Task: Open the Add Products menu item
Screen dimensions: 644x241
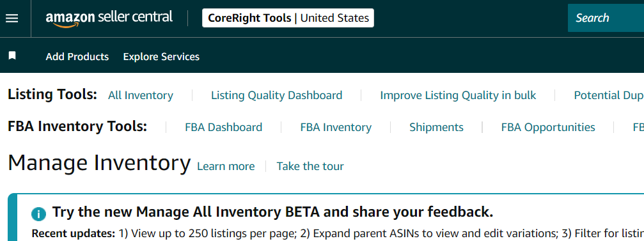Action: [x=77, y=57]
